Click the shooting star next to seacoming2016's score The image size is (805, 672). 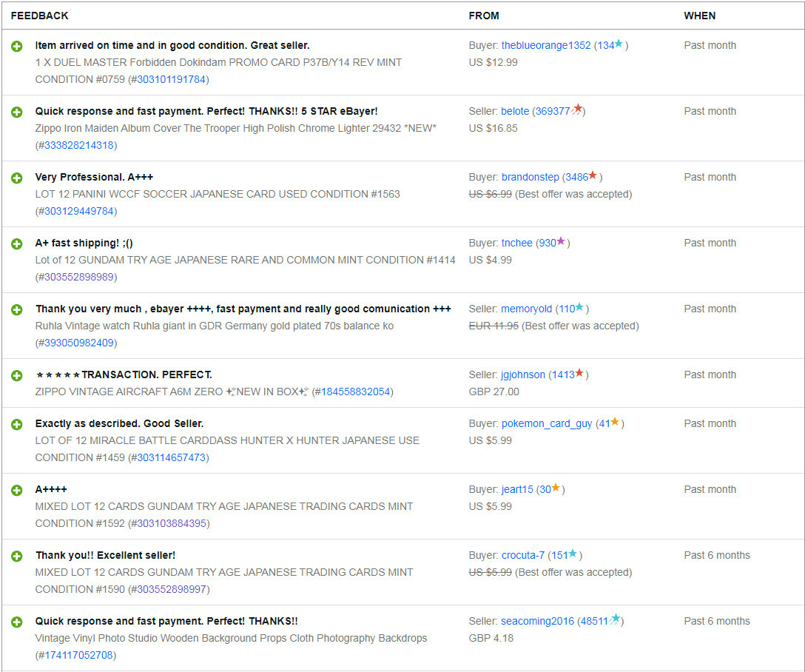tap(615, 619)
